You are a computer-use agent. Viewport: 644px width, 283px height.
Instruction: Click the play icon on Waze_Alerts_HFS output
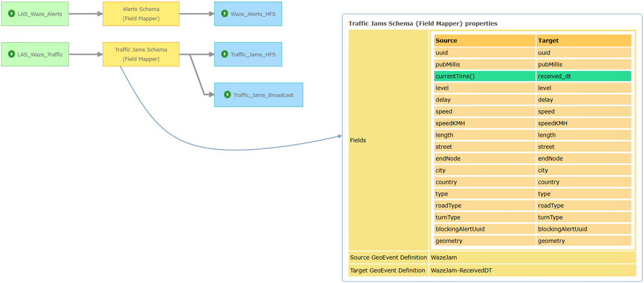coord(225,14)
